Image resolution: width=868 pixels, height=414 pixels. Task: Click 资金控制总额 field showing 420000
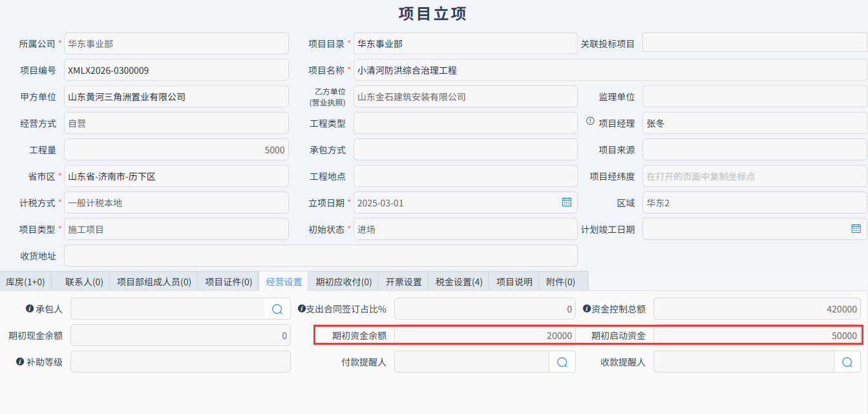(x=758, y=309)
